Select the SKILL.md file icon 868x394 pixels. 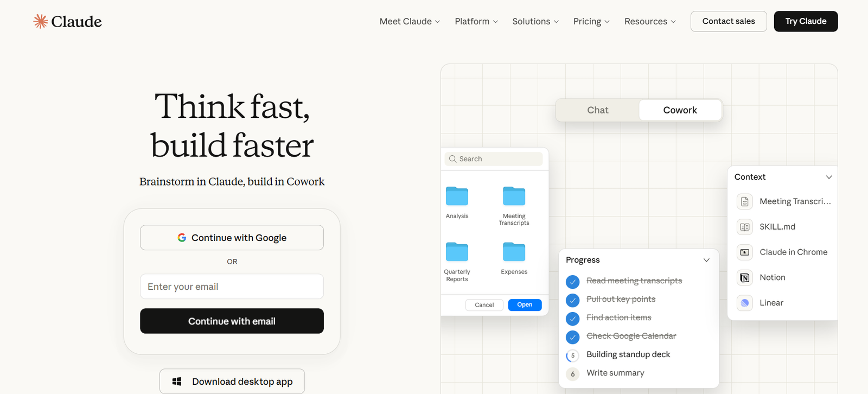[745, 227]
